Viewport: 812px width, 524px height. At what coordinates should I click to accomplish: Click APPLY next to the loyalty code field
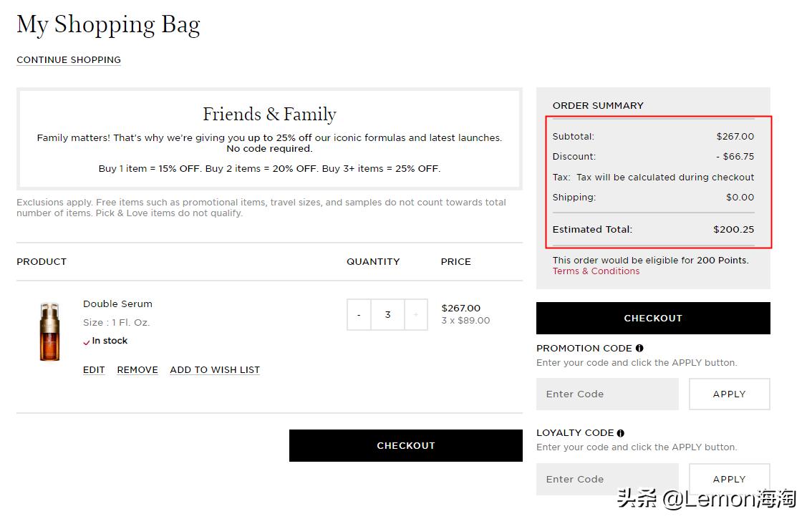click(x=729, y=479)
